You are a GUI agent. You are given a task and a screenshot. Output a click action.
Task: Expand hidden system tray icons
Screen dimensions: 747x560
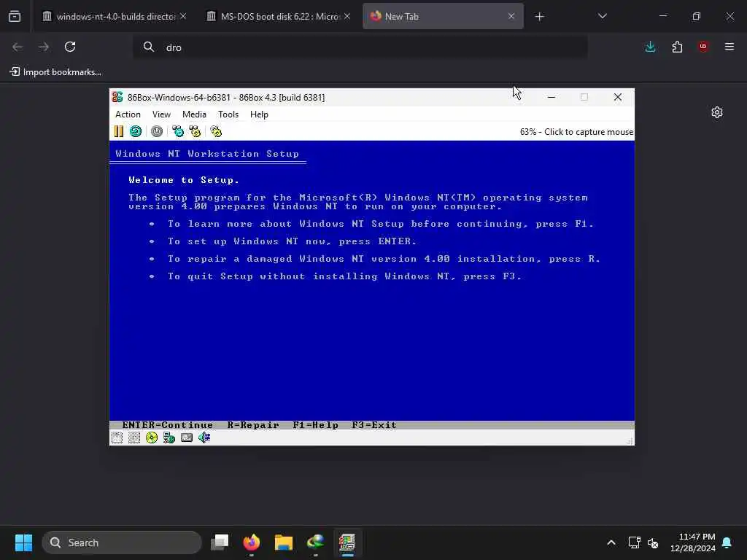[611, 542]
